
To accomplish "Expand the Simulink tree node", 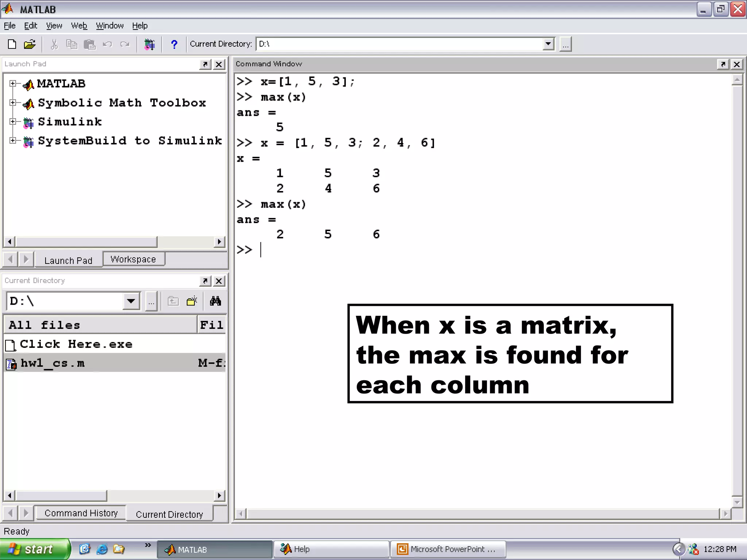I will (13, 121).
